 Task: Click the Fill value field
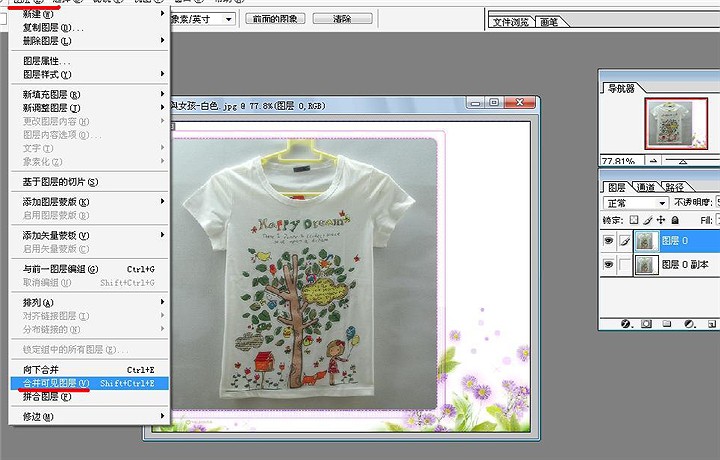(717, 220)
